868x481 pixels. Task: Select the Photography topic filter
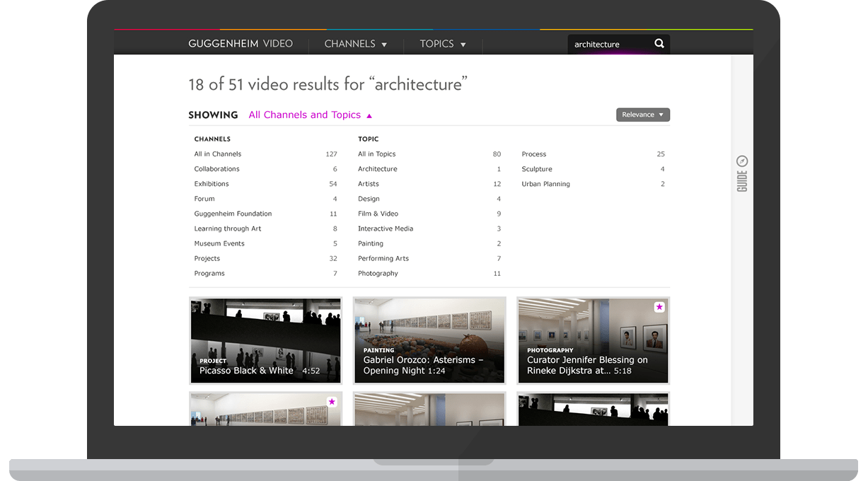tap(377, 272)
